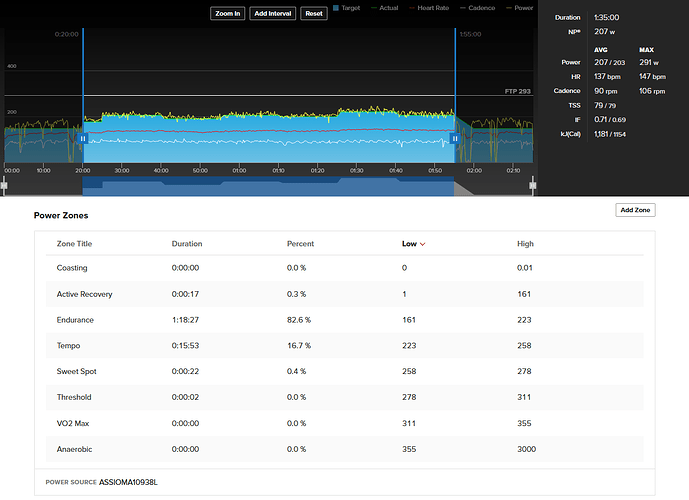Click max power value 291 w
Image resolution: width=689 pixels, height=500 pixels.
(649, 62)
